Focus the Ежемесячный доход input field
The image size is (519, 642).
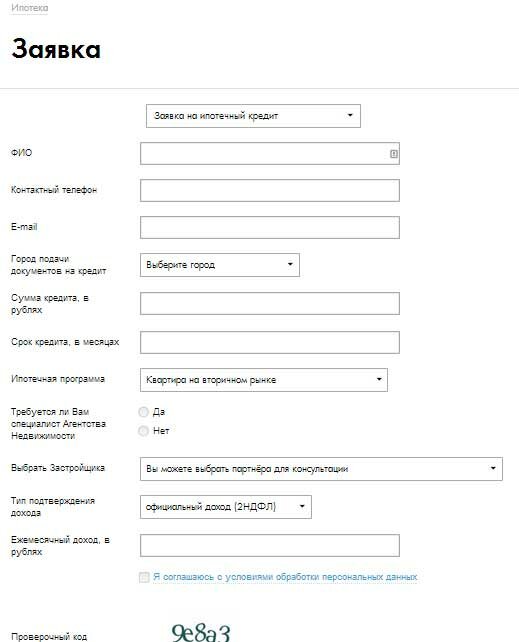(x=270, y=545)
